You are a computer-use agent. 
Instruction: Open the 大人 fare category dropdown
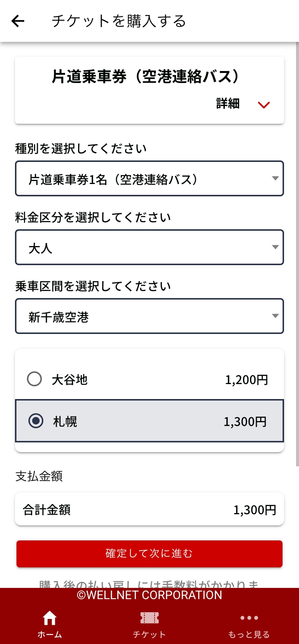point(149,247)
